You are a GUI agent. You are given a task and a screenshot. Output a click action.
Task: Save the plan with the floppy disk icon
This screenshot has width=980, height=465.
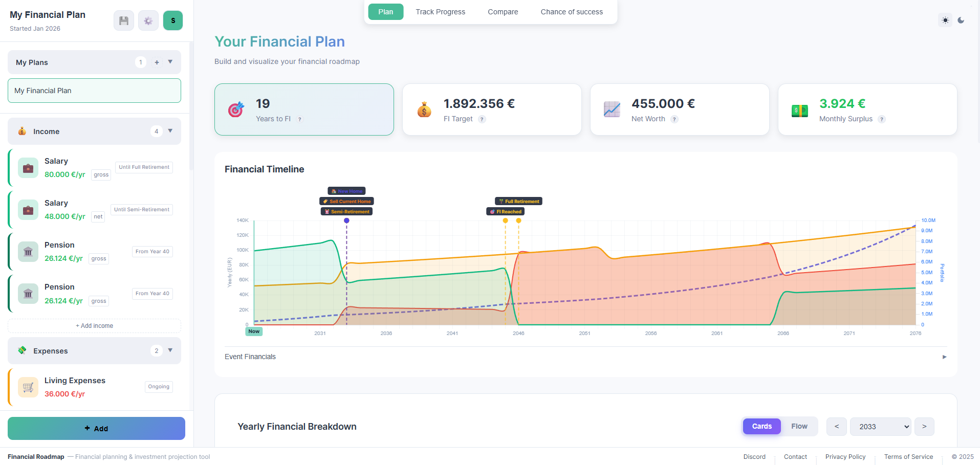(123, 20)
